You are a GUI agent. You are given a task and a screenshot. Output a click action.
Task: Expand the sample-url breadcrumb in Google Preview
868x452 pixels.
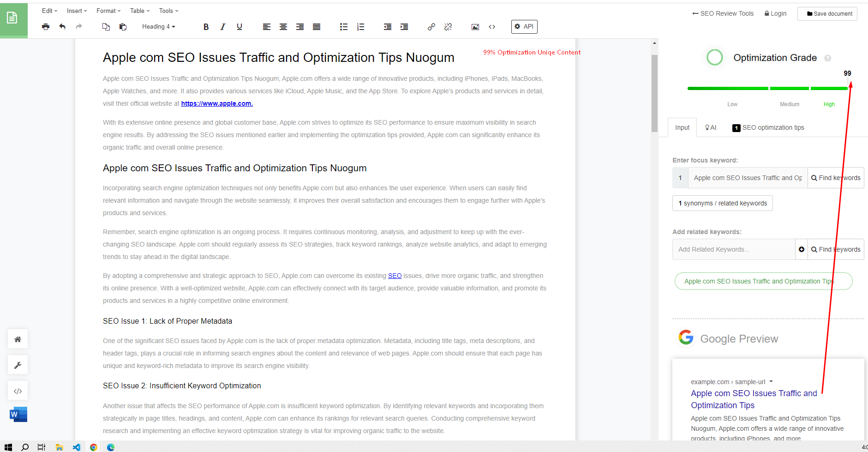[x=771, y=381]
